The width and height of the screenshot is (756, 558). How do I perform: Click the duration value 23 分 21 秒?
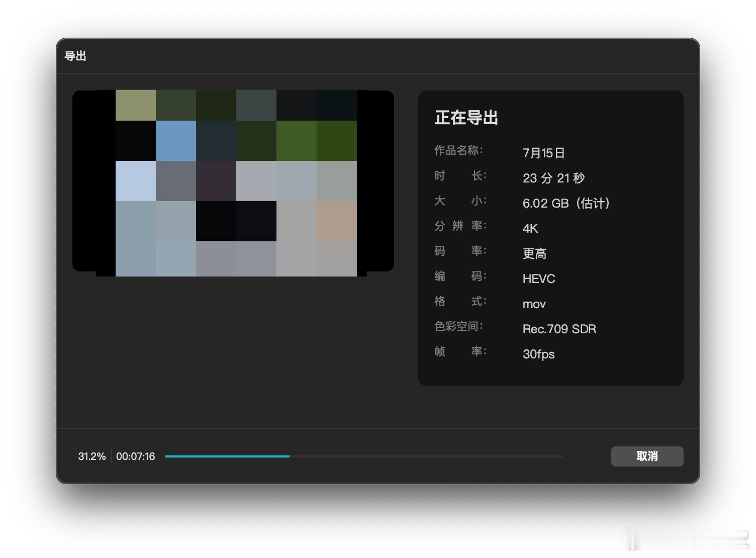coord(553,178)
